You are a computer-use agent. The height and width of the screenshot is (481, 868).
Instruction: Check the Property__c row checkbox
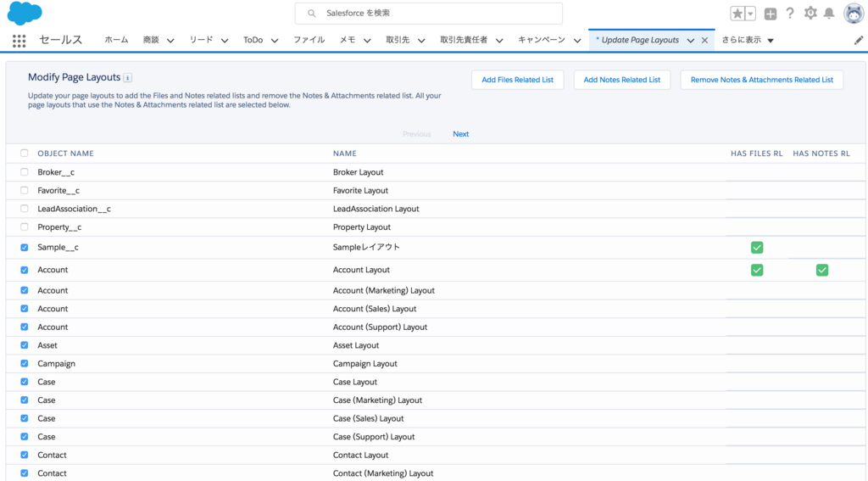[25, 227]
